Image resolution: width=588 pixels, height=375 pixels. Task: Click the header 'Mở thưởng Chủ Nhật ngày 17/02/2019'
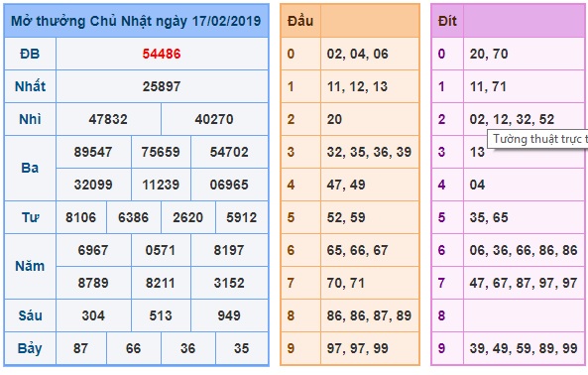pyautogui.click(x=136, y=21)
